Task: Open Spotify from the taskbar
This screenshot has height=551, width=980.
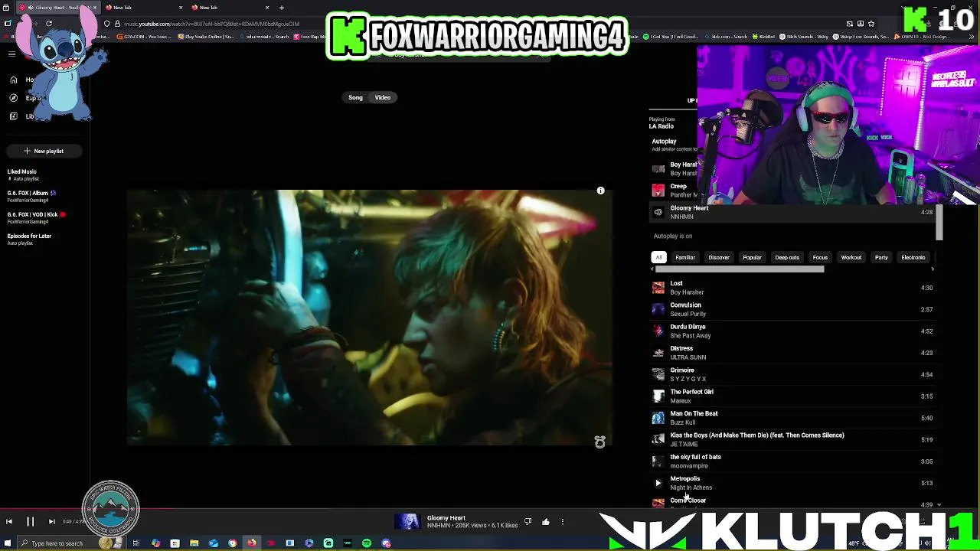Action: point(367,543)
